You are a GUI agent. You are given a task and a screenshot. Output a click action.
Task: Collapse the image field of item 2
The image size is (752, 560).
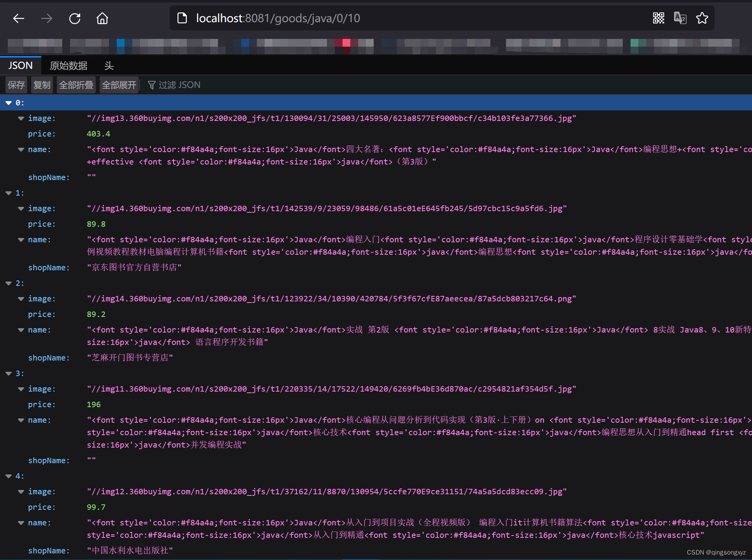[21, 299]
